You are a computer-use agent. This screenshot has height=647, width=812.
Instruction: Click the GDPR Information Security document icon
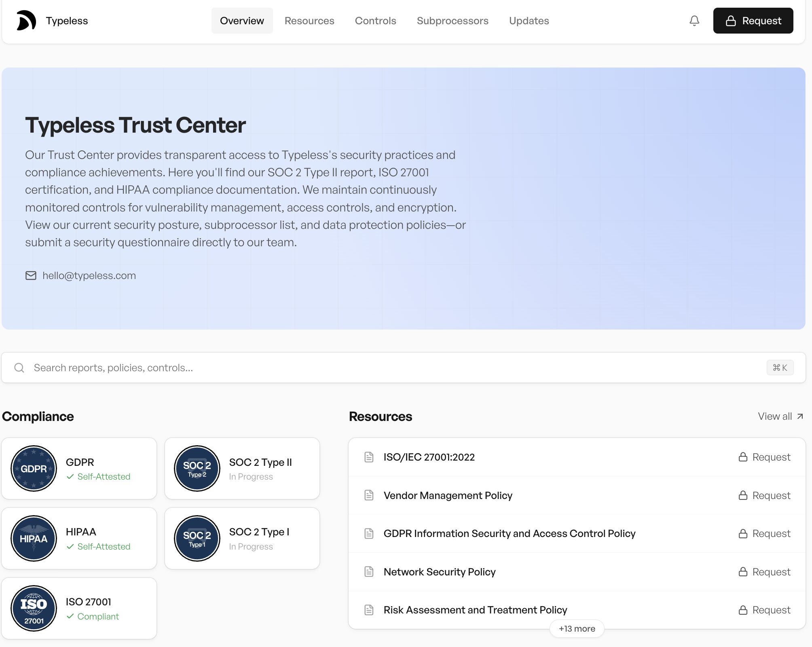pyautogui.click(x=369, y=533)
